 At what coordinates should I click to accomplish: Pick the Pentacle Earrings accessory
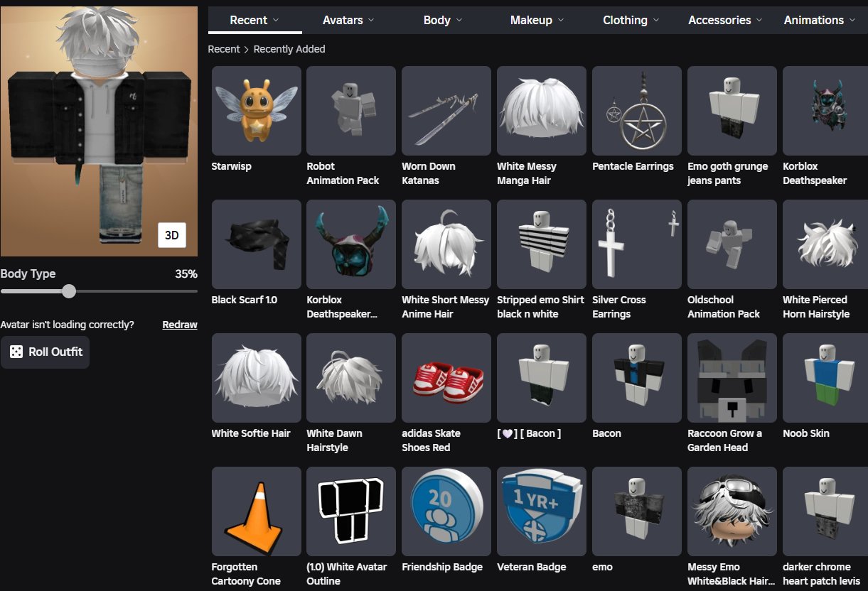coord(637,111)
